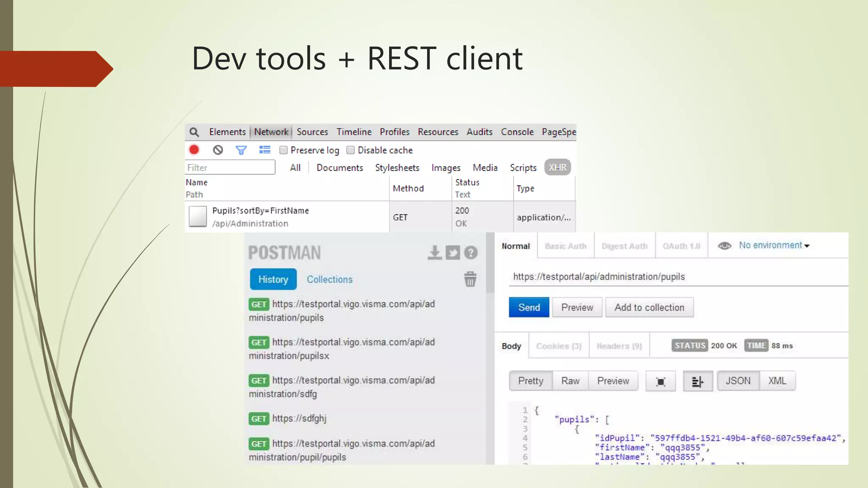
Task: Select the Normal auth tab
Action: click(515, 246)
